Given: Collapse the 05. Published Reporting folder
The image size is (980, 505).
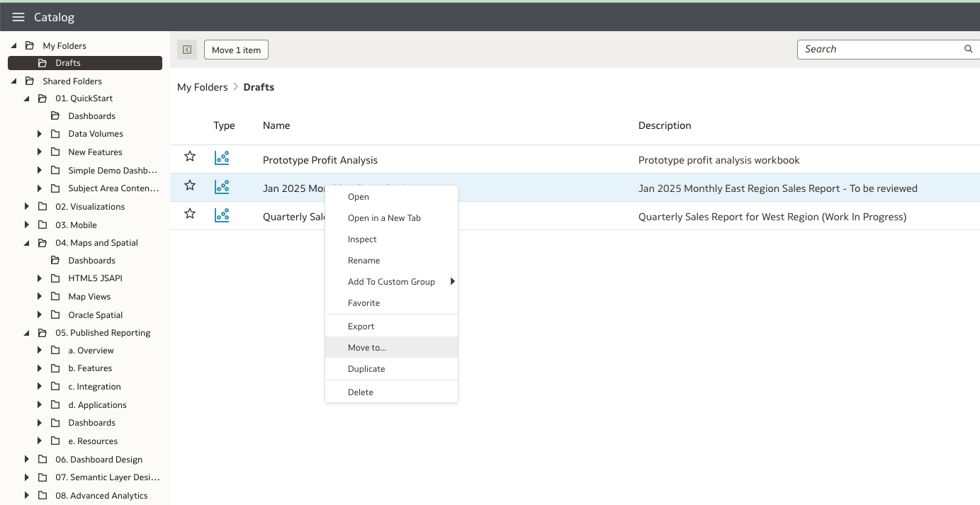Looking at the screenshot, I should point(26,332).
